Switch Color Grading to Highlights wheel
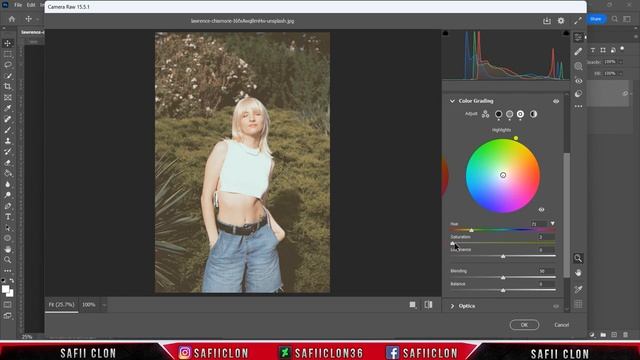Viewport: 640px width, 360px height. point(520,114)
